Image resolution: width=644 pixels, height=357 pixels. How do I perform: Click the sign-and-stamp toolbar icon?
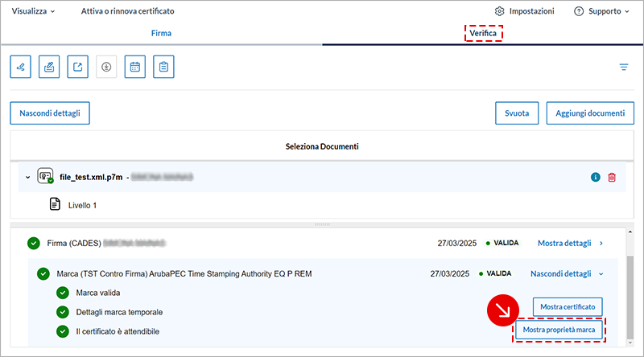(49, 68)
